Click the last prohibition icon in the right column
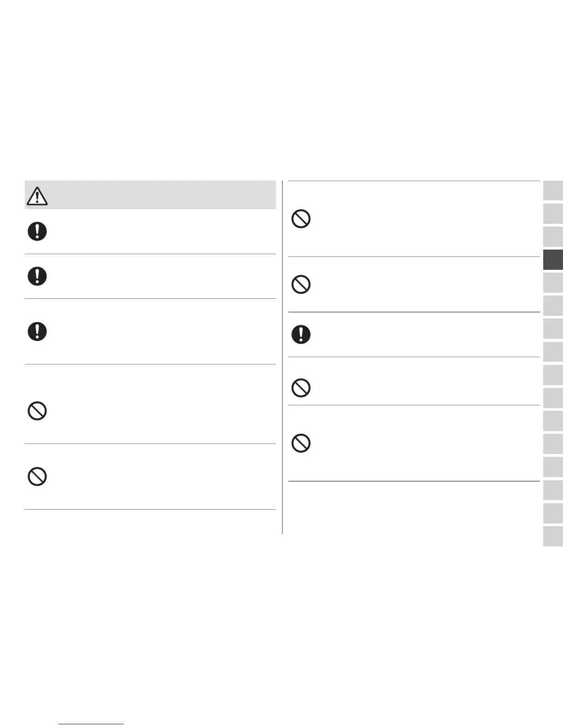 [301, 443]
